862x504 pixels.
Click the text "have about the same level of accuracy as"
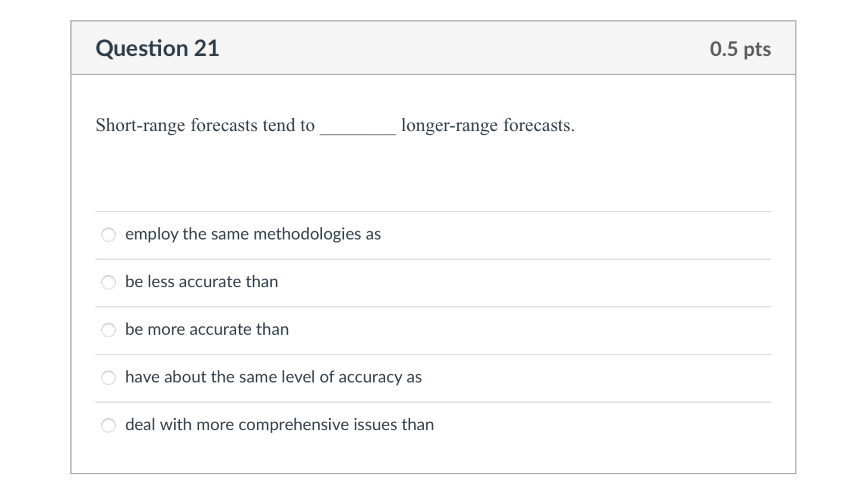coord(274,377)
